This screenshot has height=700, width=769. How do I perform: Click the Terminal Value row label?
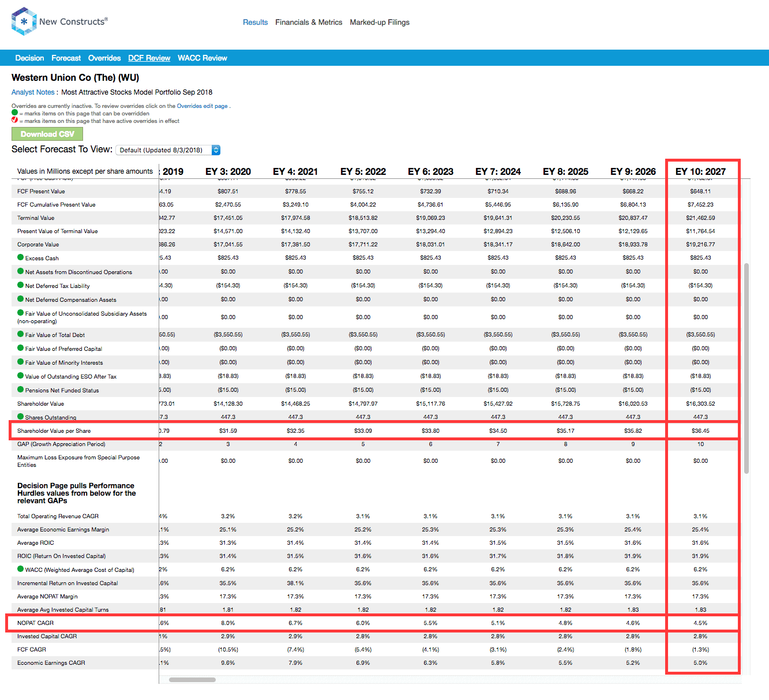pos(36,218)
